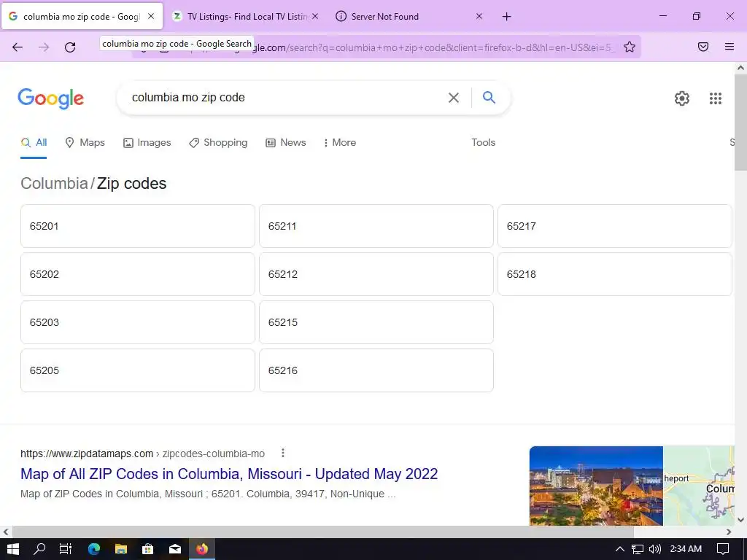Show hidden system tray icons
Screen dimensions: 747x560
pyautogui.click(x=619, y=549)
